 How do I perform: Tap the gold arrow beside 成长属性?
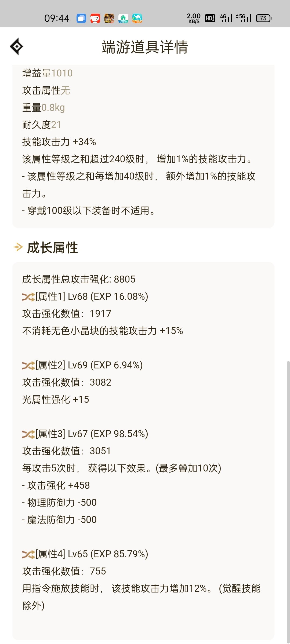tap(18, 247)
